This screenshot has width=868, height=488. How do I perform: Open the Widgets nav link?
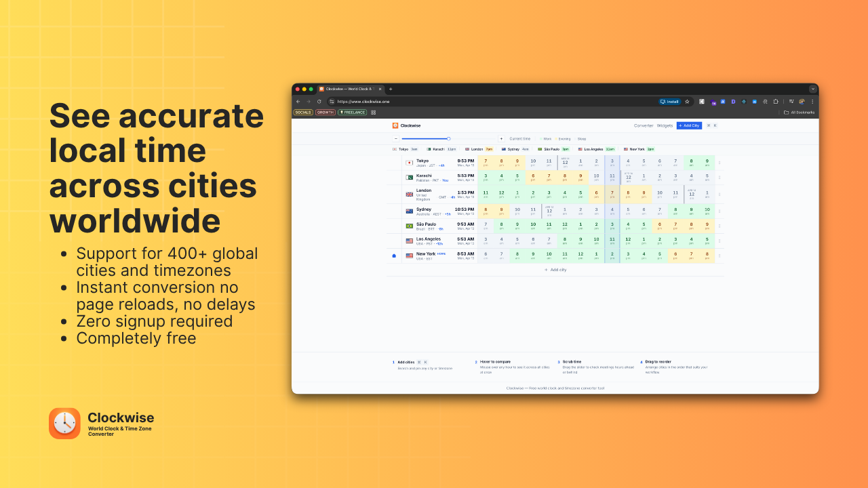665,125
